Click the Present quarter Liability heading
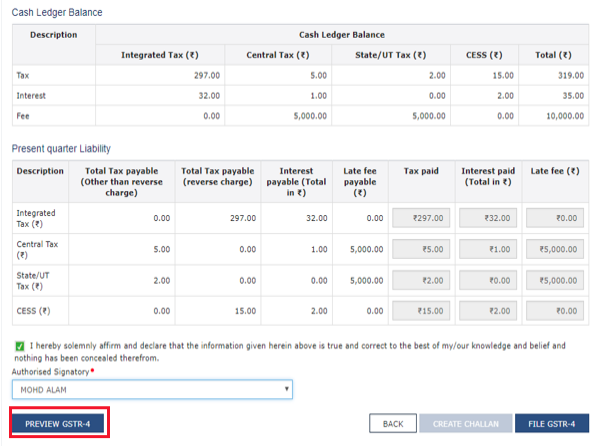 [x=61, y=149]
